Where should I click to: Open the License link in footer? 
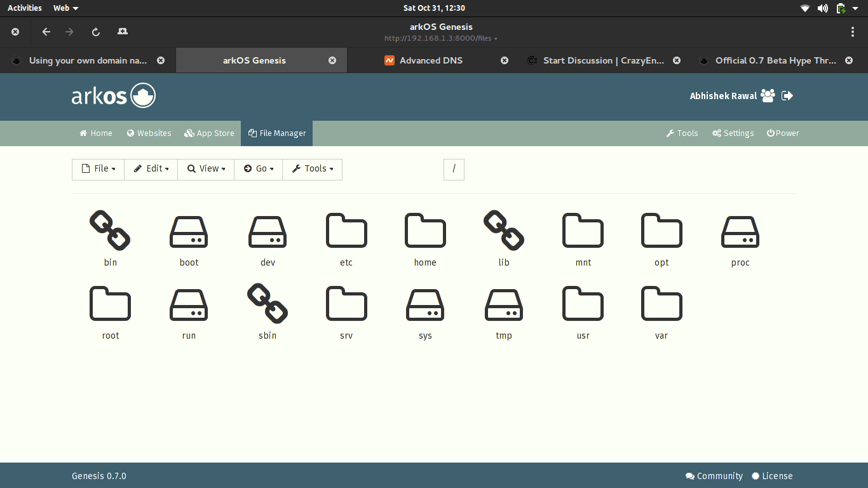click(x=772, y=476)
